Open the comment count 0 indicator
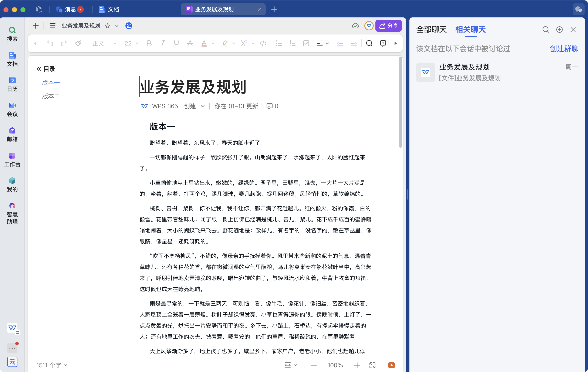Viewport: 588px width, 372px height. pos(272,106)
